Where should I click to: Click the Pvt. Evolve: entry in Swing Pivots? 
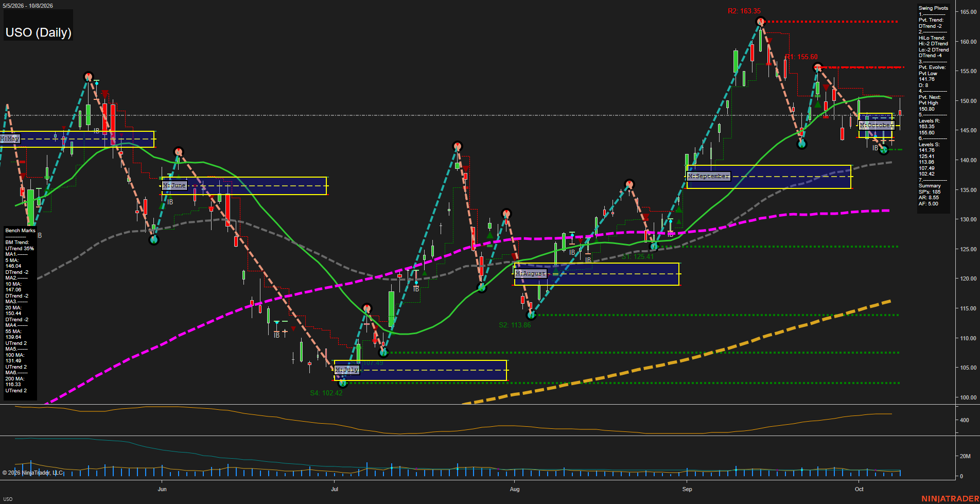tap(932, 67)
